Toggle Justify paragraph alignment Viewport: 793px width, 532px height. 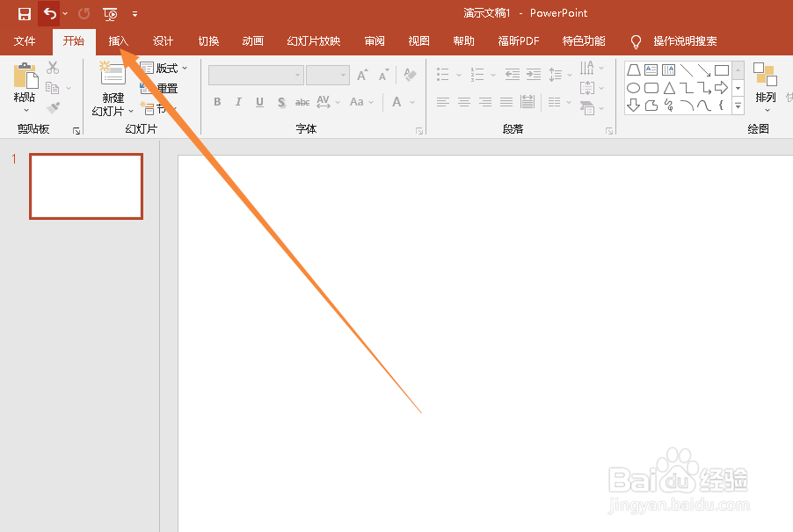point(506,102)
